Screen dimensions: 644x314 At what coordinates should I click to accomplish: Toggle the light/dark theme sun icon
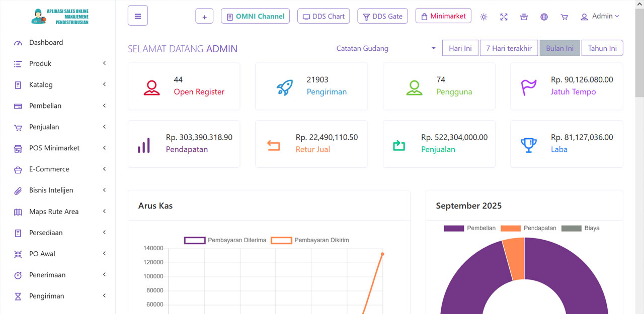(x=484, y=17)
